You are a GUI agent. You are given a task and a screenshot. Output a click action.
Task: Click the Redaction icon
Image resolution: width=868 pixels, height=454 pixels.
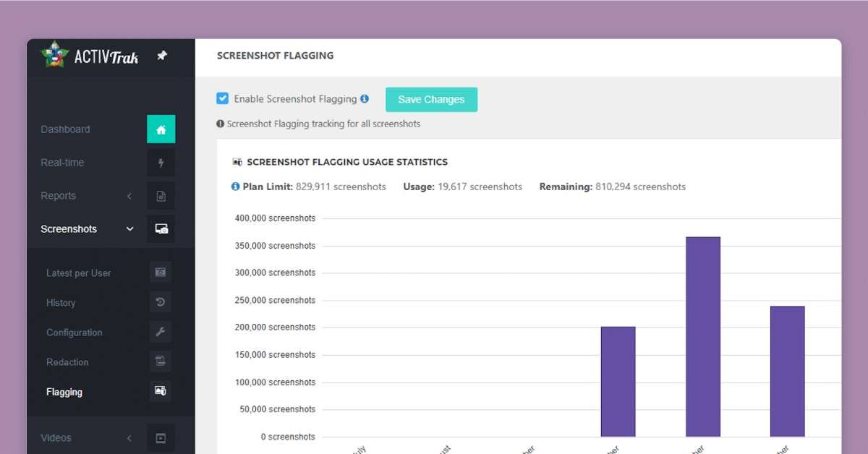coord(161,361)
